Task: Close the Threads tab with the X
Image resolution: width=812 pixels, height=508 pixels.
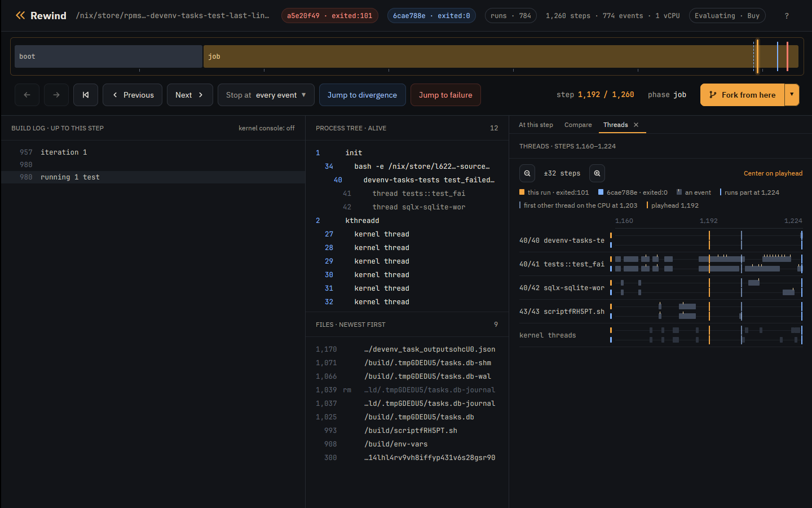Action: click(x=636, y=125)
